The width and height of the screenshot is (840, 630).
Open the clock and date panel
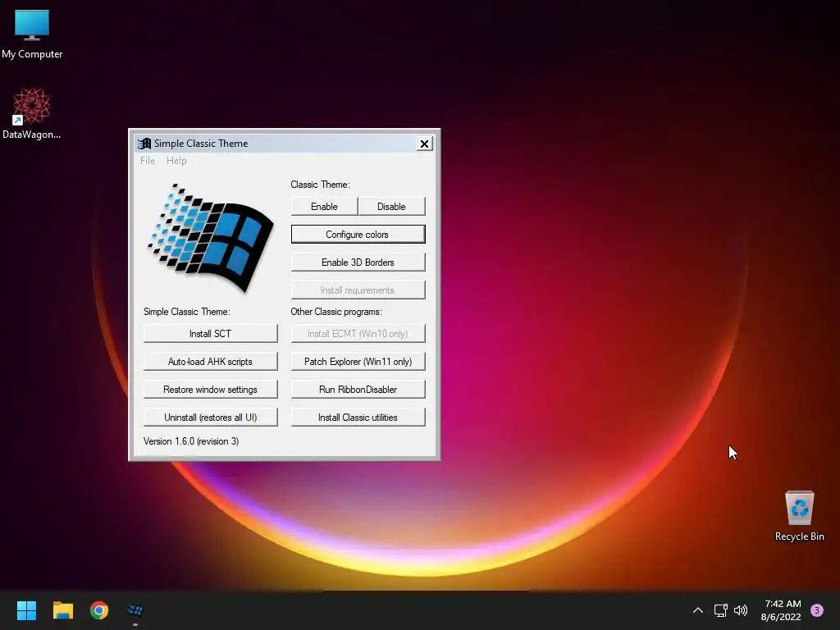tap(781, 610)
